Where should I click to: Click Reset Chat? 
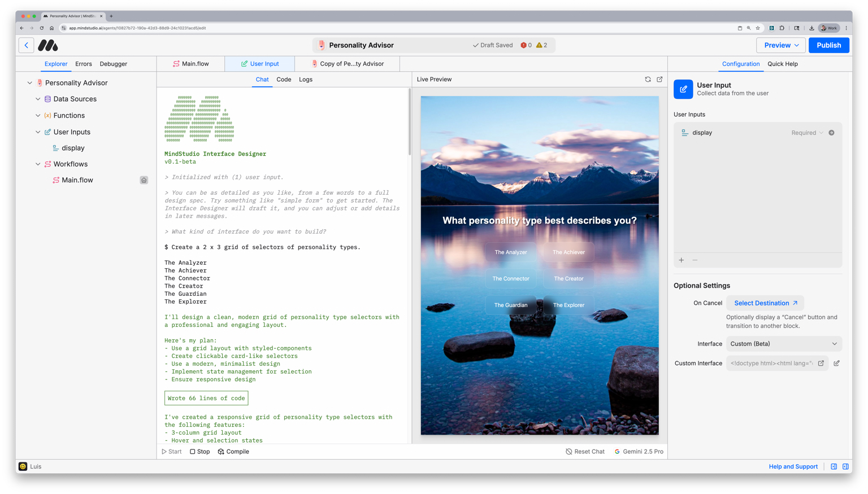585,452
